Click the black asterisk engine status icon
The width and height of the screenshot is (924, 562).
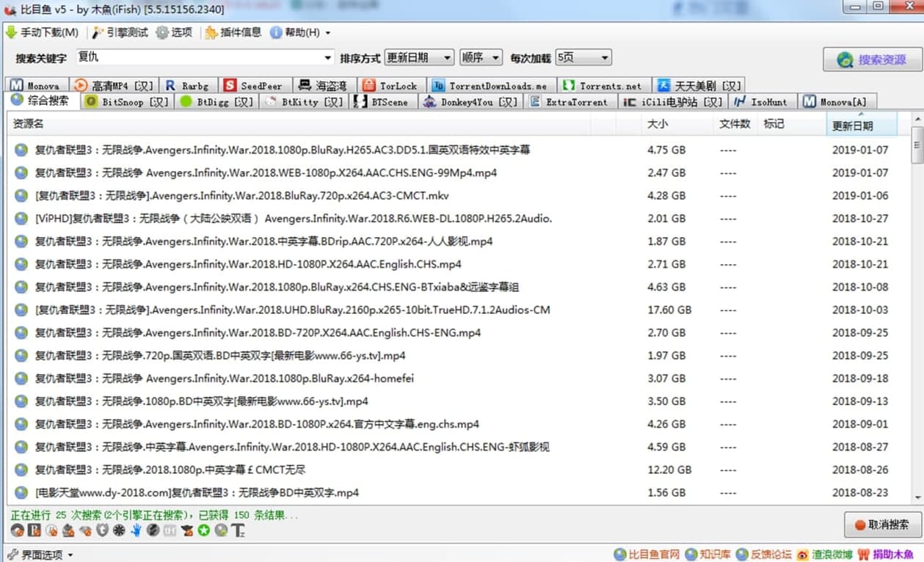pos(119,530)
